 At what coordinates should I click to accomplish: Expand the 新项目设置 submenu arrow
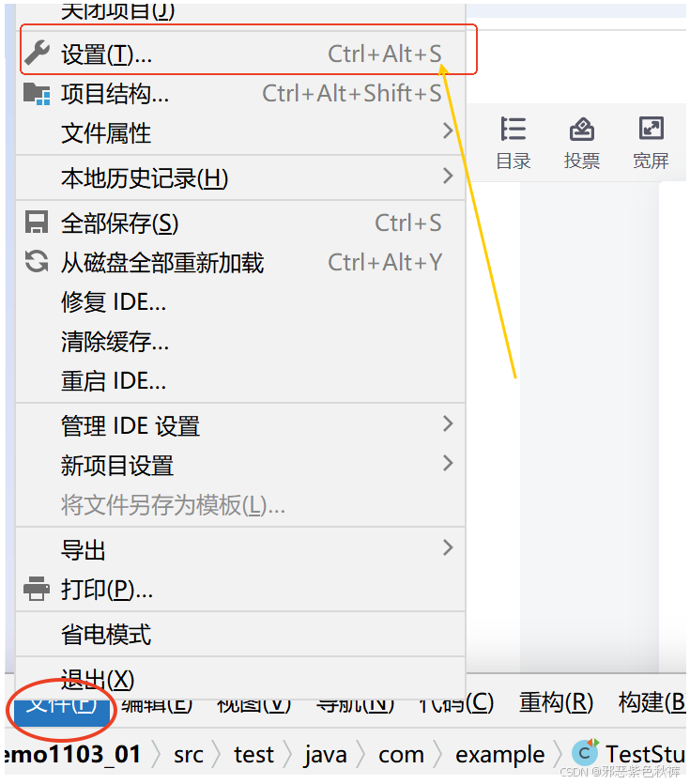point(448,463)
